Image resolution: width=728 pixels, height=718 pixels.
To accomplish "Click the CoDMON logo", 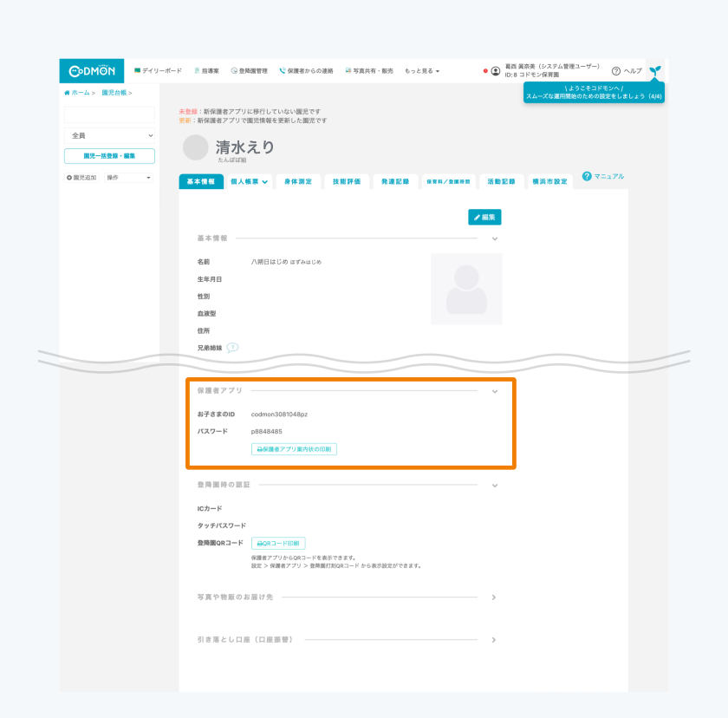I will pos(92,71).
